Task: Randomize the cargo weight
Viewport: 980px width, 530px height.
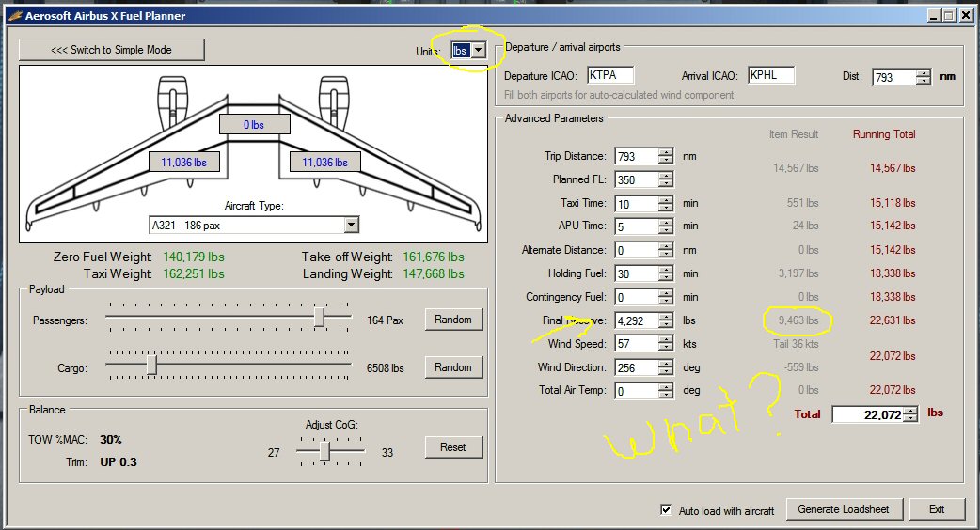Action: click(453, 367)
